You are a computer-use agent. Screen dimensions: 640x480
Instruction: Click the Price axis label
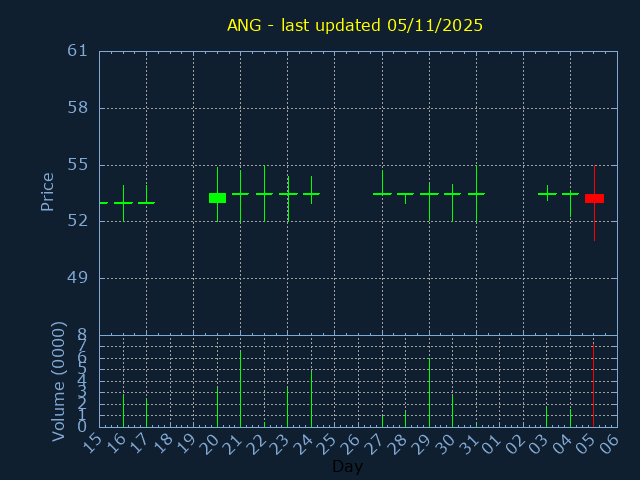[47, 192]
